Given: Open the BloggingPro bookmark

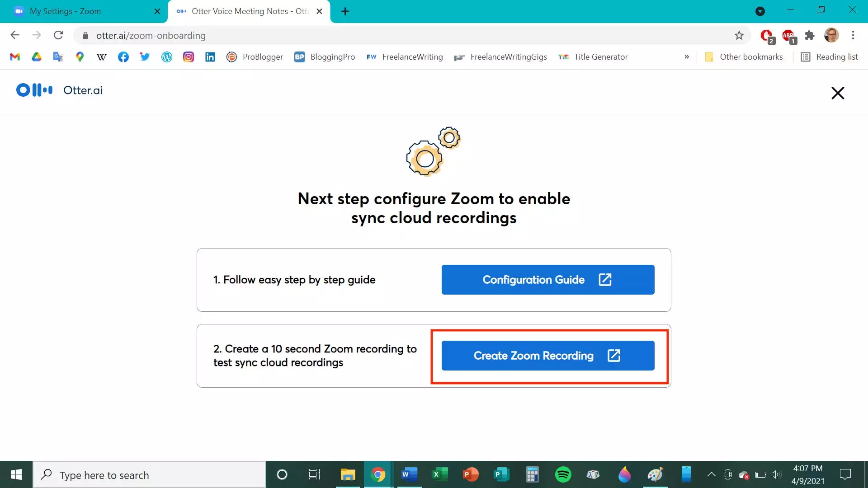Looking at the screenshot, I should [325, 57].
